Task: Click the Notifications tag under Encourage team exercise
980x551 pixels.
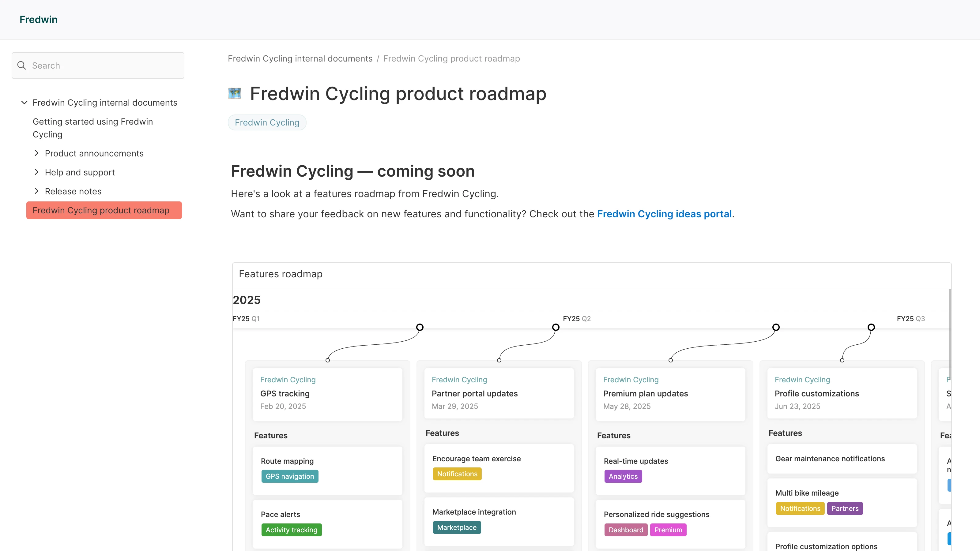Action: (457, 474)
